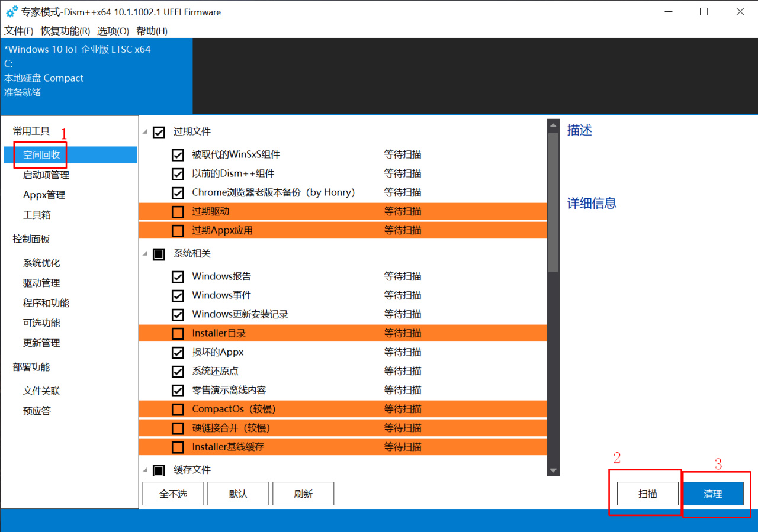
Task: Open 文件关联 in the sidebar
Action: (41, 391)
